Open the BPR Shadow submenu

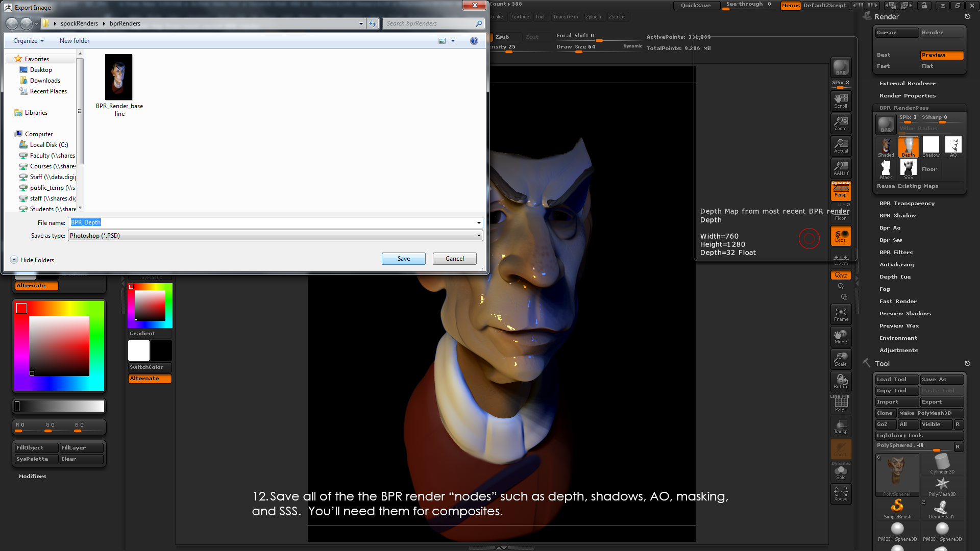click(x=897, y=216)
